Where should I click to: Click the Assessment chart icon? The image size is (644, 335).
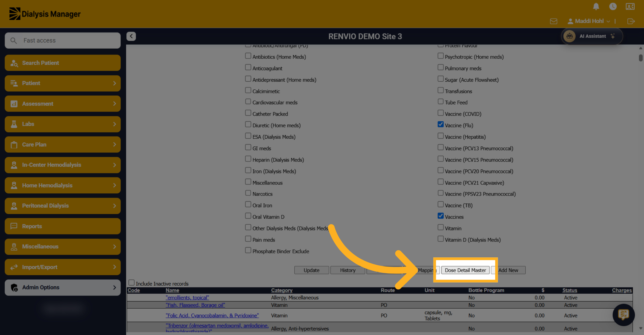point(14,104)
